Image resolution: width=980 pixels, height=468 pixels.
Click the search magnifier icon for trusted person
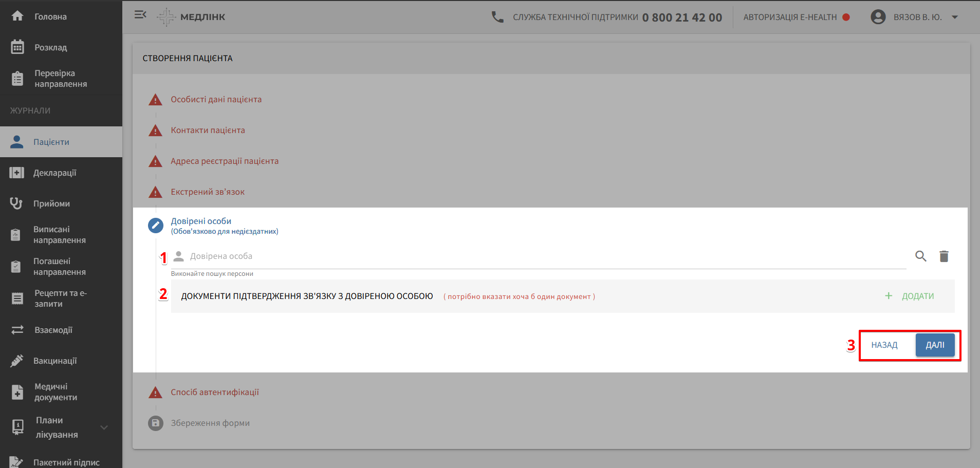click(920, 256)
